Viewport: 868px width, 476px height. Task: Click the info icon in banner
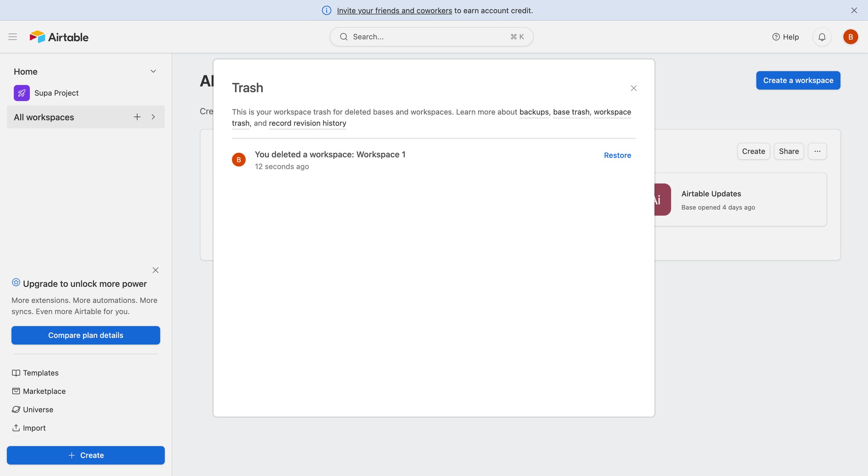coord(326,10)
